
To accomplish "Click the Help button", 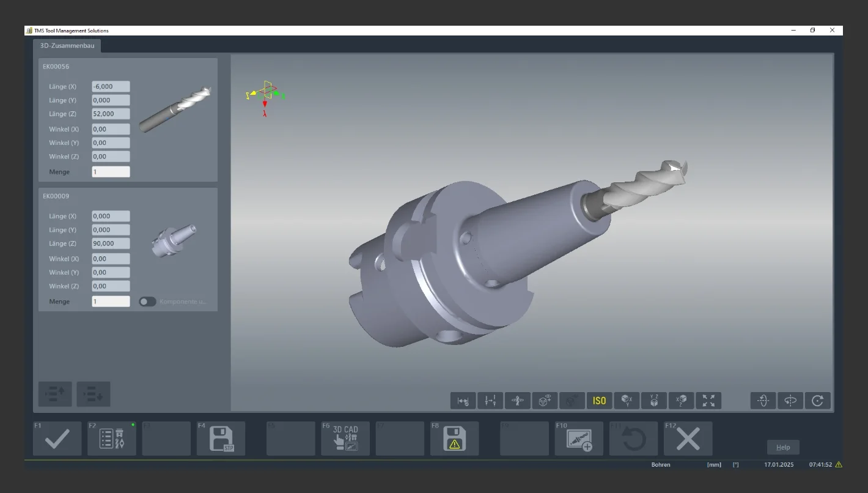I will click(x=783, y=447).
